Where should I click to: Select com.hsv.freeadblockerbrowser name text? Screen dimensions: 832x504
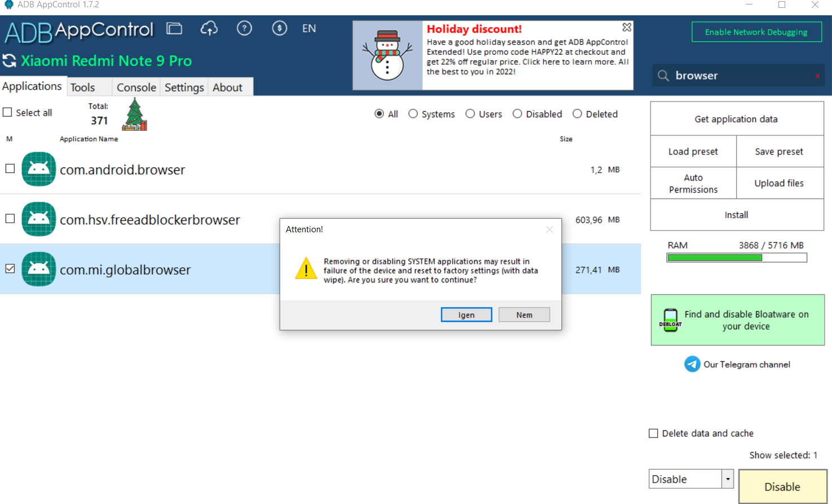click(x=150, y=220)
